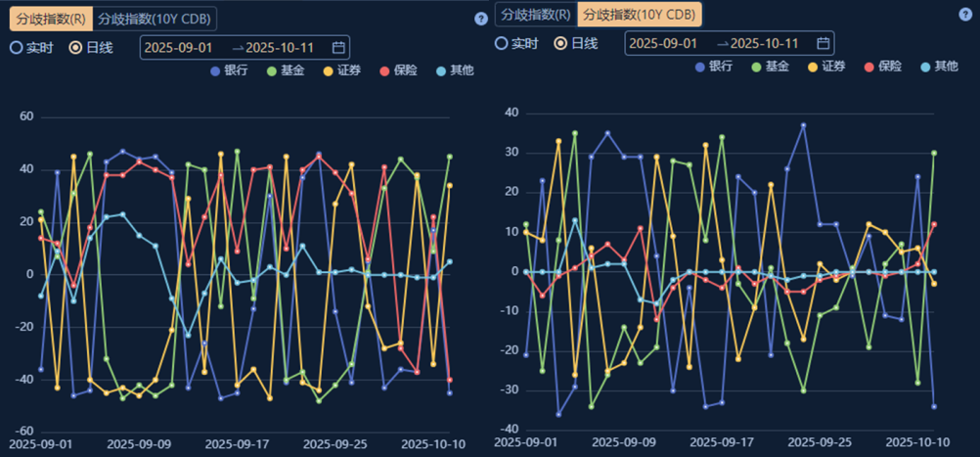Switch to 分歧指数(R) tab in right panel

pos(536,14)
